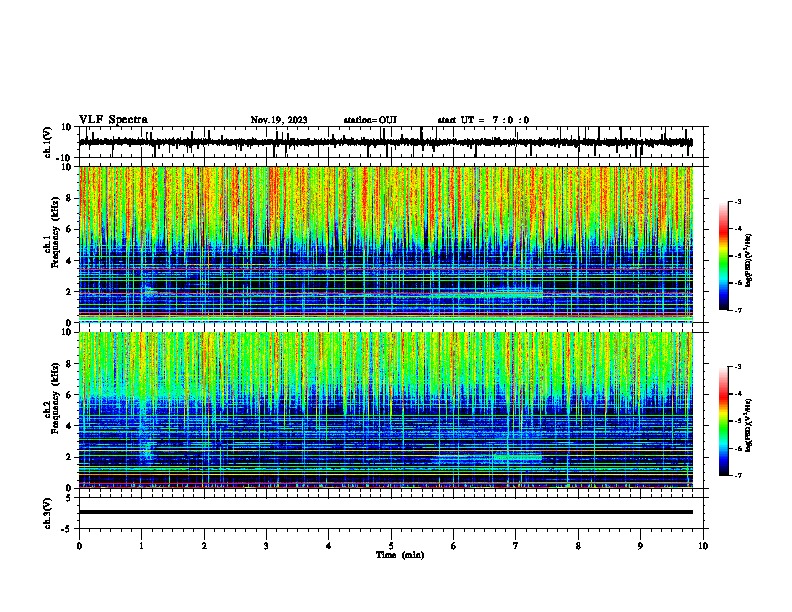Click the 'Time (min)' axis label
This screenshot has width=792, height=612.
coord(400,555)
